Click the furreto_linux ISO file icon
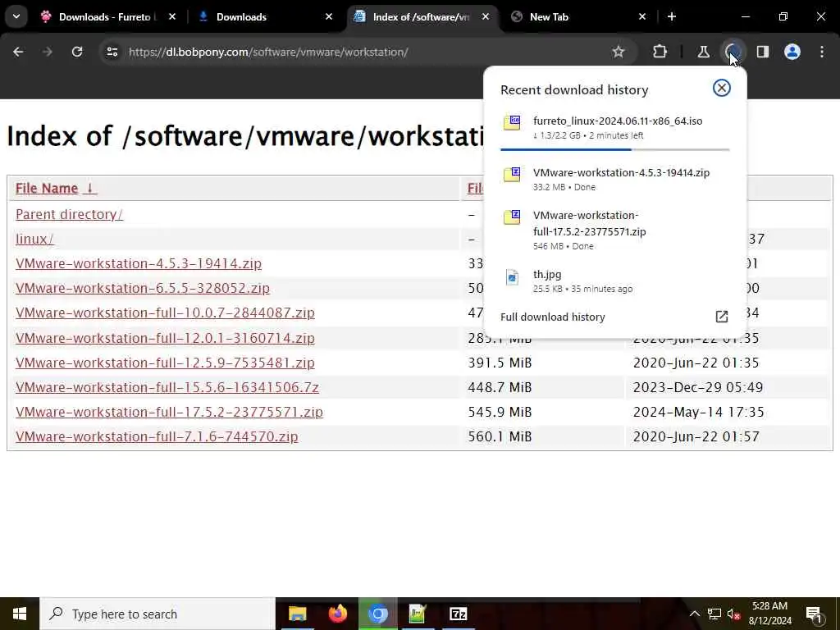840x630 pixels. (x=512, y=123)
